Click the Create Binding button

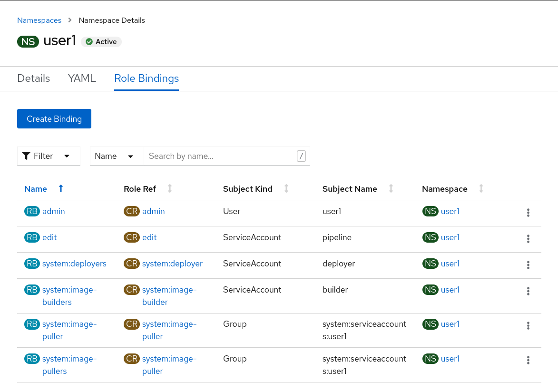(54, 119)
